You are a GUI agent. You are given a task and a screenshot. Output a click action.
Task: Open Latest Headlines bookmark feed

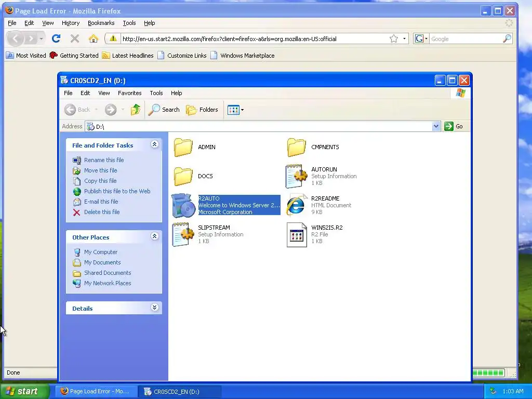coord(128,56)
